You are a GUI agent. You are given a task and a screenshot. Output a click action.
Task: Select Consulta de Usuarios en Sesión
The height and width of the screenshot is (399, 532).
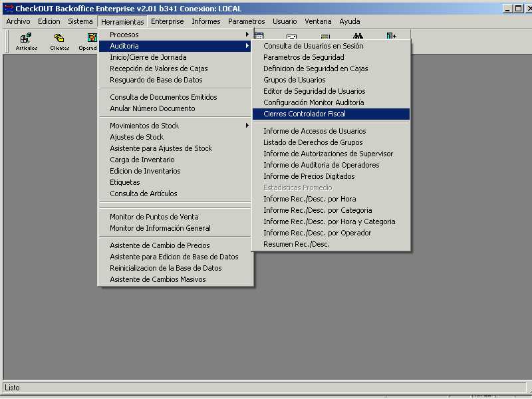331,46
